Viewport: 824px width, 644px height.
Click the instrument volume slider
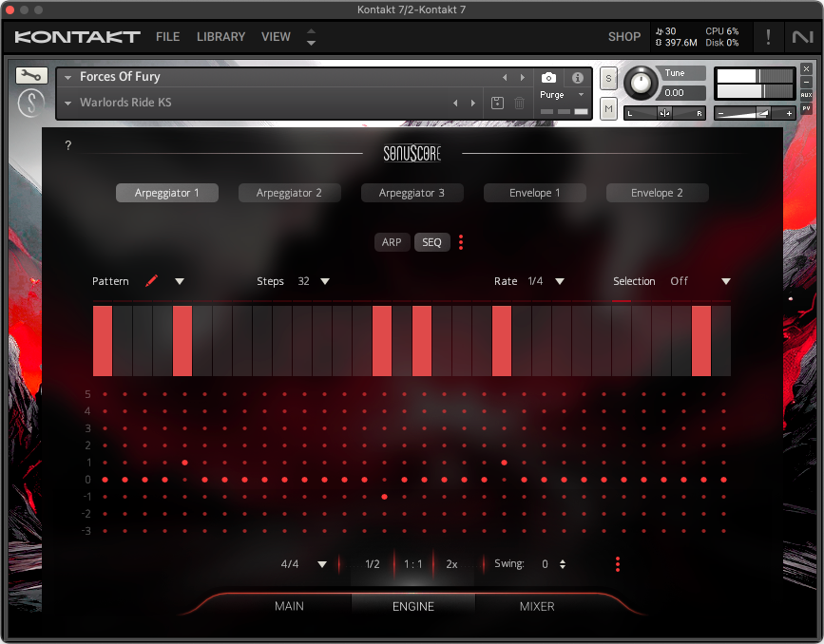click(x=754, y=113)
